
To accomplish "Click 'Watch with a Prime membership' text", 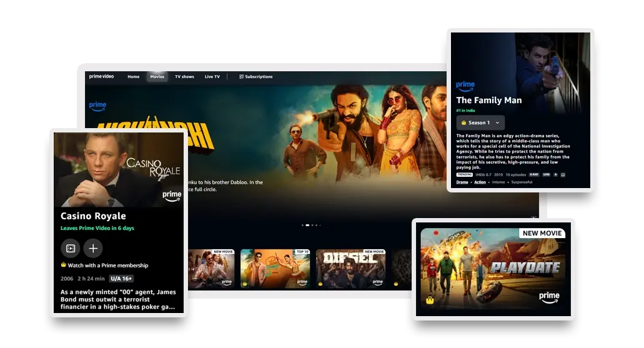I will tap(108, 266).
